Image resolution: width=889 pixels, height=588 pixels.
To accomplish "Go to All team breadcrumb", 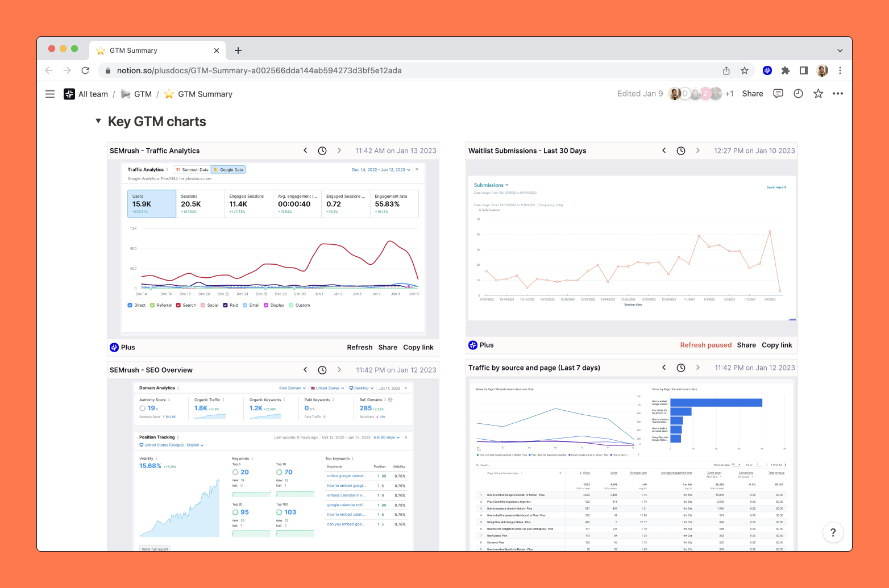I will click(86, 94).
